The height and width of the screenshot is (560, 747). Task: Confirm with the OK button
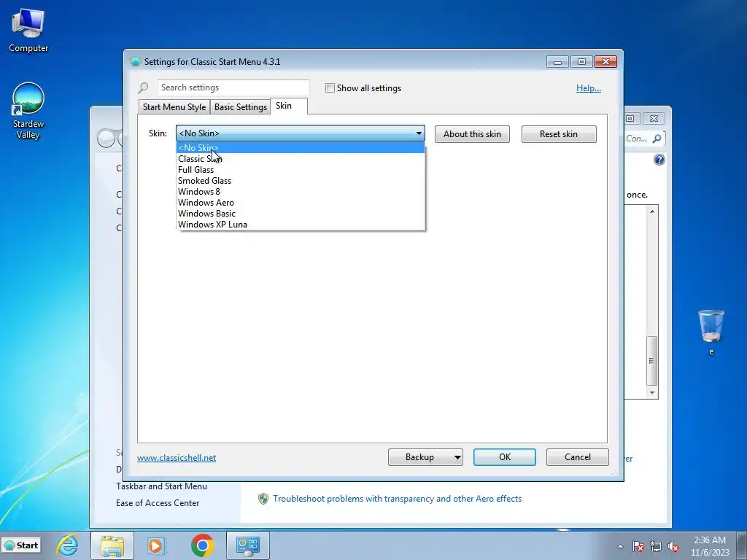(505, 457)
